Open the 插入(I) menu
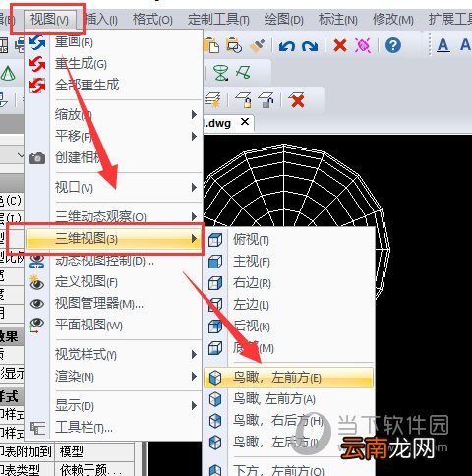 101,20
